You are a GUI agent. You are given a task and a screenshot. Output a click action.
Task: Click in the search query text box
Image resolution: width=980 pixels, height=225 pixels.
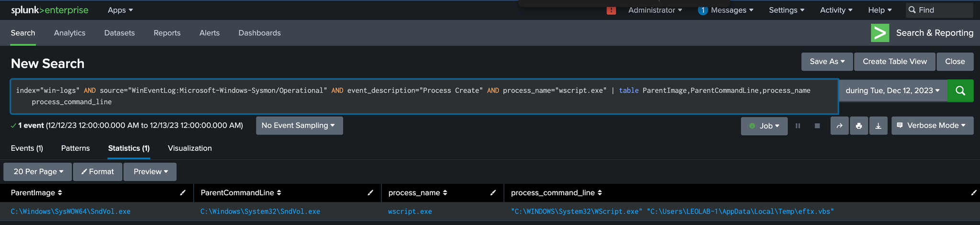coord(424,96)
